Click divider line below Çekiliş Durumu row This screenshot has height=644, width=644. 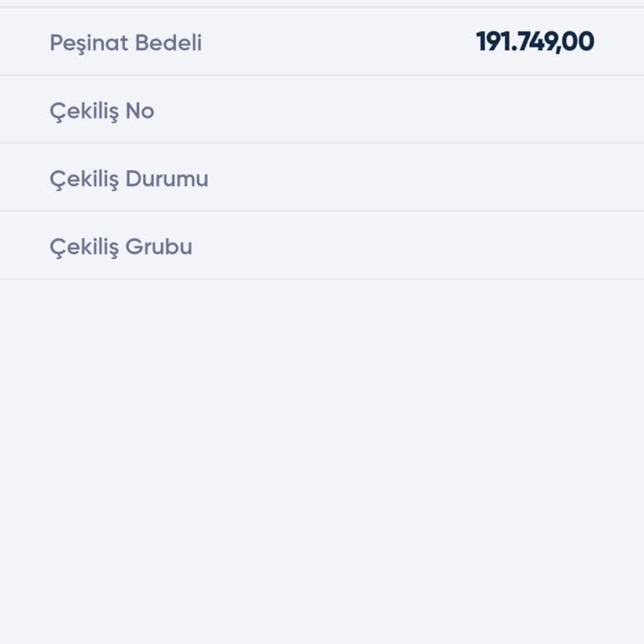(322, 211)
